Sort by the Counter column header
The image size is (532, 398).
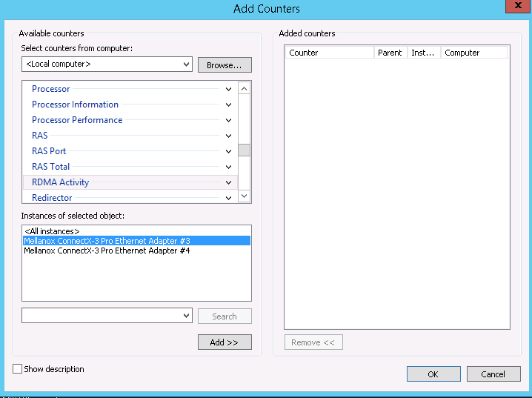tap(330, 53)
